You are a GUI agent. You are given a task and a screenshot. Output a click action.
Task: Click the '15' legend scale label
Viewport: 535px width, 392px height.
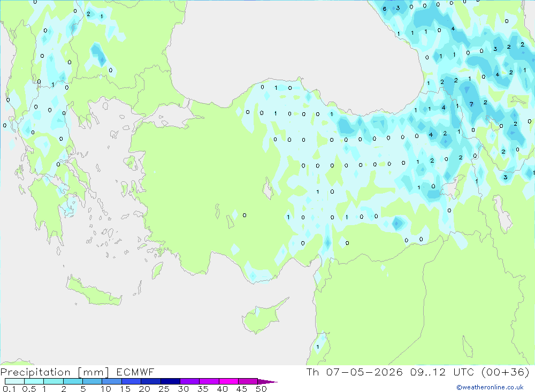[x=125, y=389]
